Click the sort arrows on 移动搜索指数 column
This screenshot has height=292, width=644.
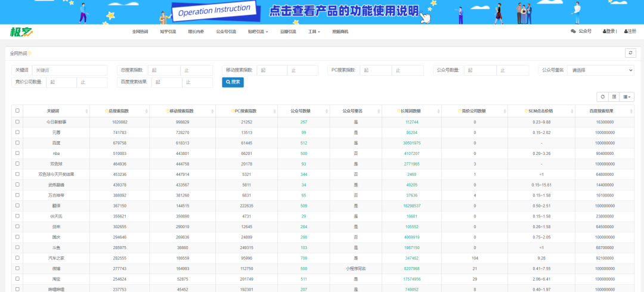coord(212,111)
